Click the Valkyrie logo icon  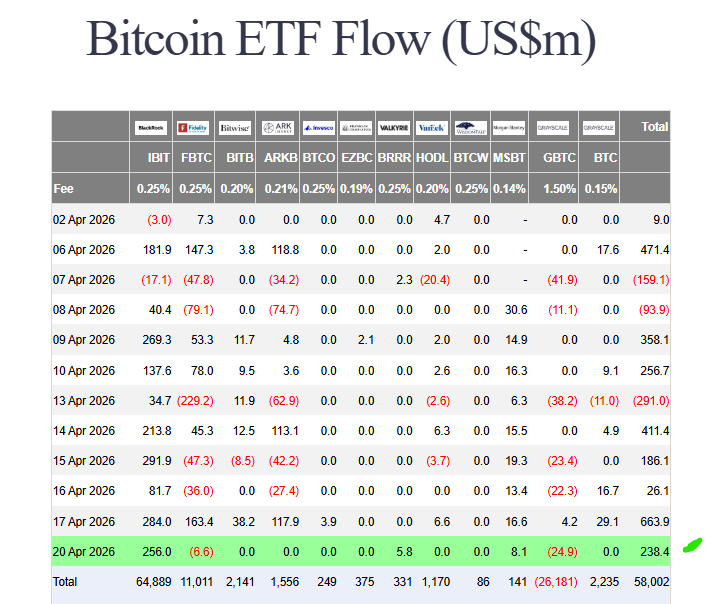pyautogui.click(x=394, y=128)
